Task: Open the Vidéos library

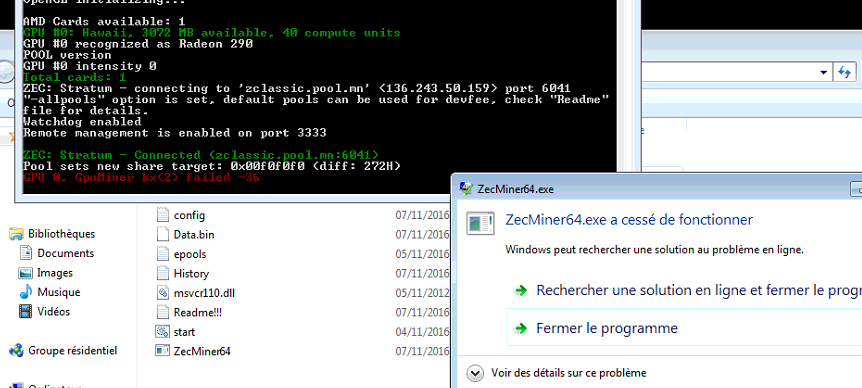Action: tap(54, 312)
